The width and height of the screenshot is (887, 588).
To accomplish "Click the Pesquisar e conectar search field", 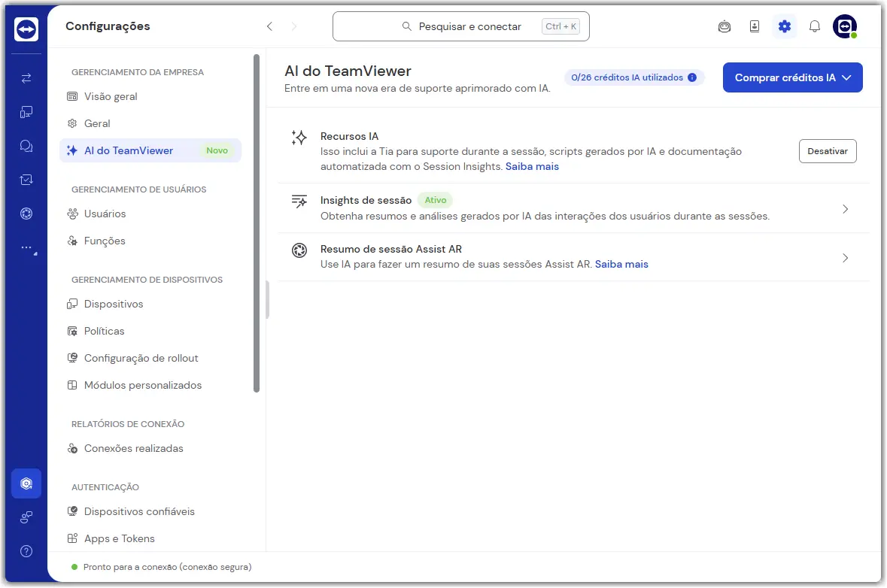I will pos(461,26).
